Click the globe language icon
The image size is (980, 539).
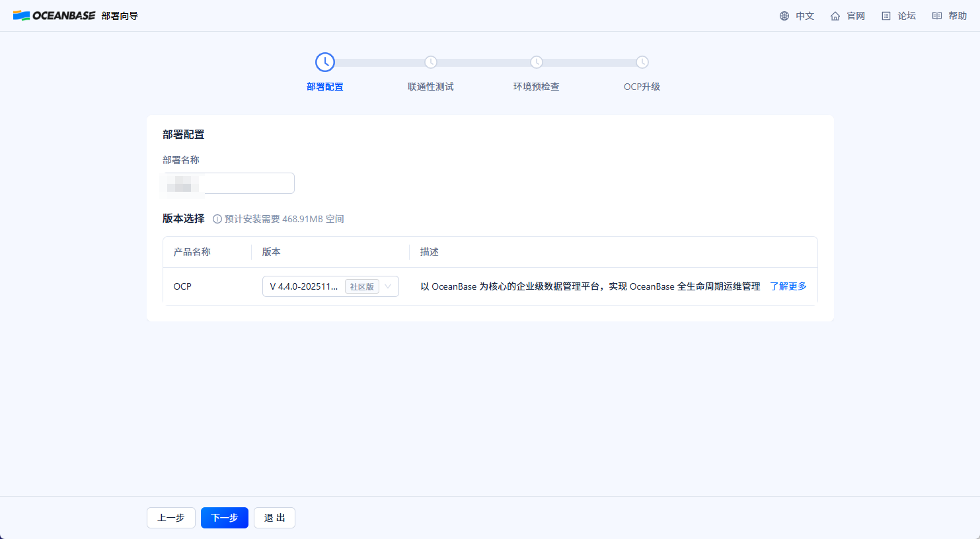(784, 16)
